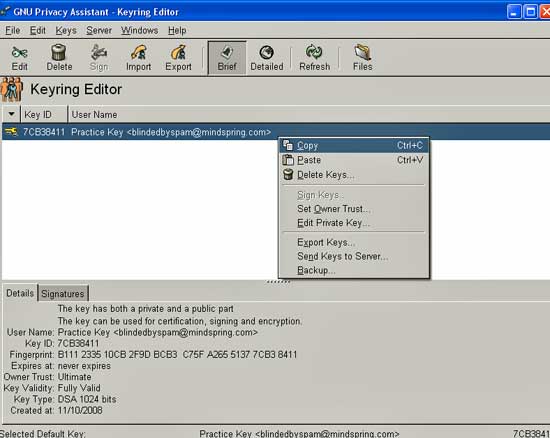Click the Copy icon in context menu

[288, 145]
